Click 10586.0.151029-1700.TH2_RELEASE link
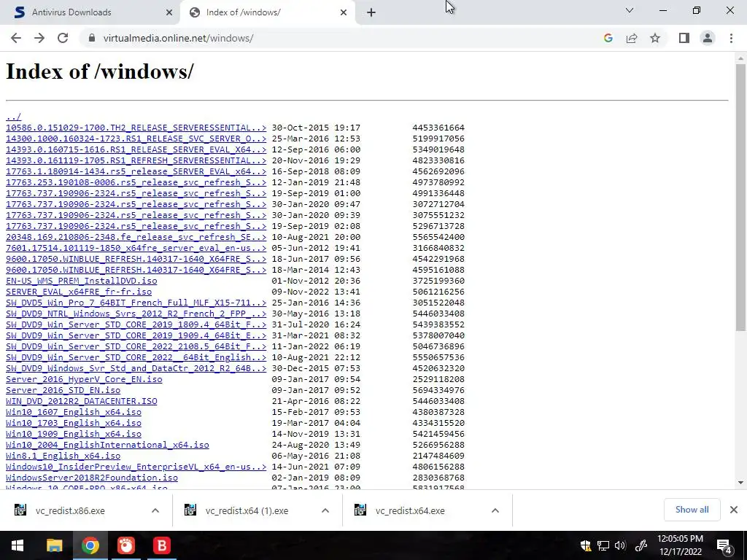Image resolution: width=747 pixels, height=560 pixels. pyautogui.click(x=136, y=128)
